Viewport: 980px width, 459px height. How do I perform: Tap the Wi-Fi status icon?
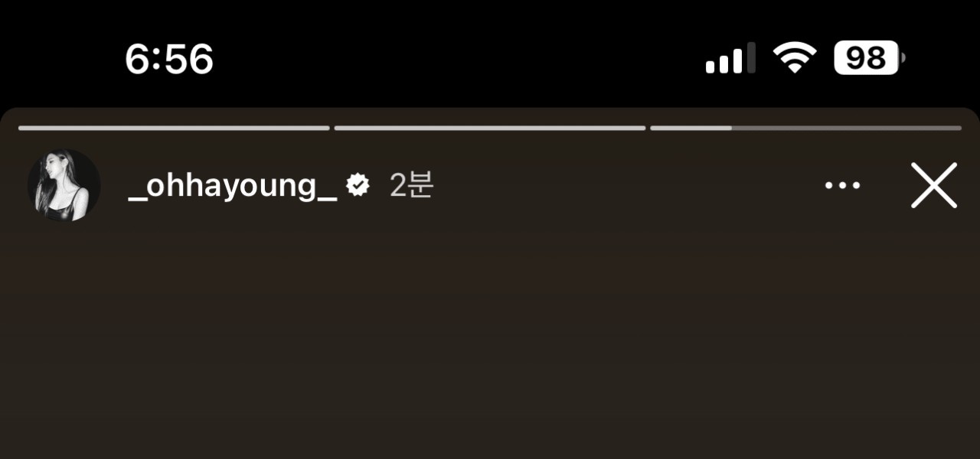coord(795,58)
